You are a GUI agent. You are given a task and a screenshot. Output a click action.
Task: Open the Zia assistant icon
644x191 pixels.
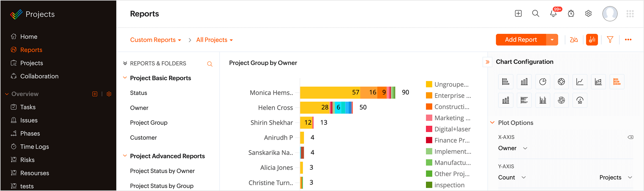point(574,40)
